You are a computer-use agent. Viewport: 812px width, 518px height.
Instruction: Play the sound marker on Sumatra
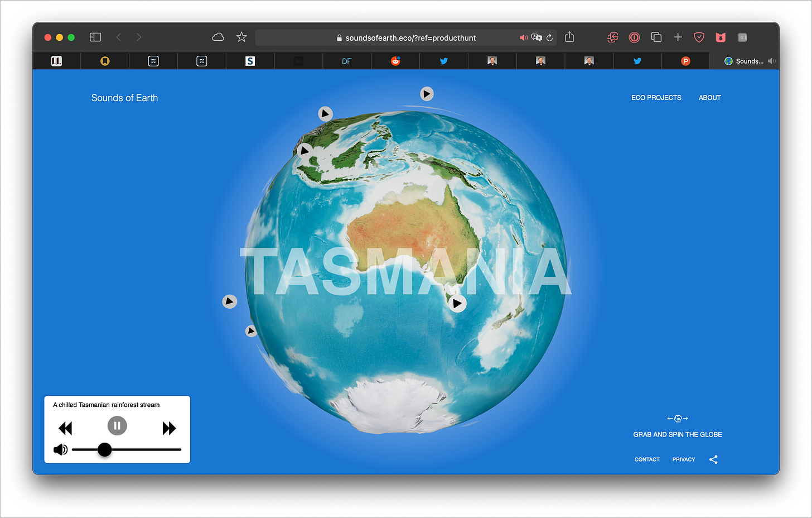304,150
